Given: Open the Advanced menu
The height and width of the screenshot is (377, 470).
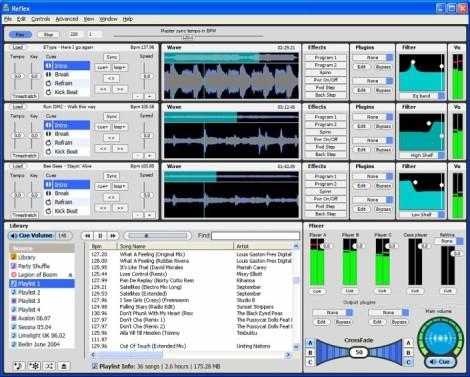Looking at the screenshot, I should pos(67,19).
